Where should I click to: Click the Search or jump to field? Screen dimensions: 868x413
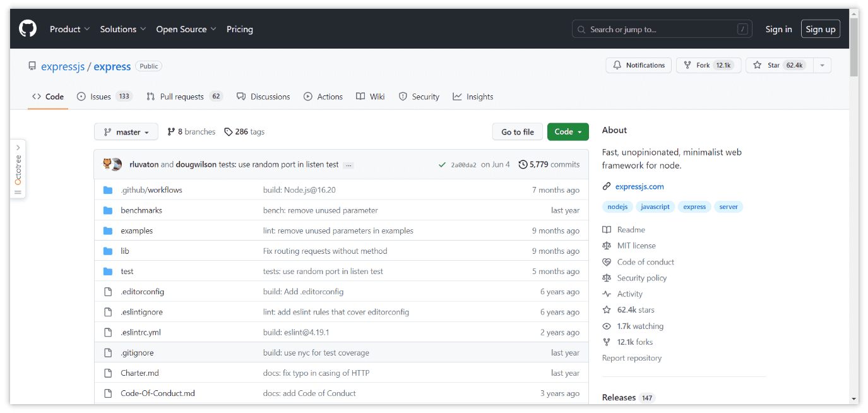click(x=663, y=29)
